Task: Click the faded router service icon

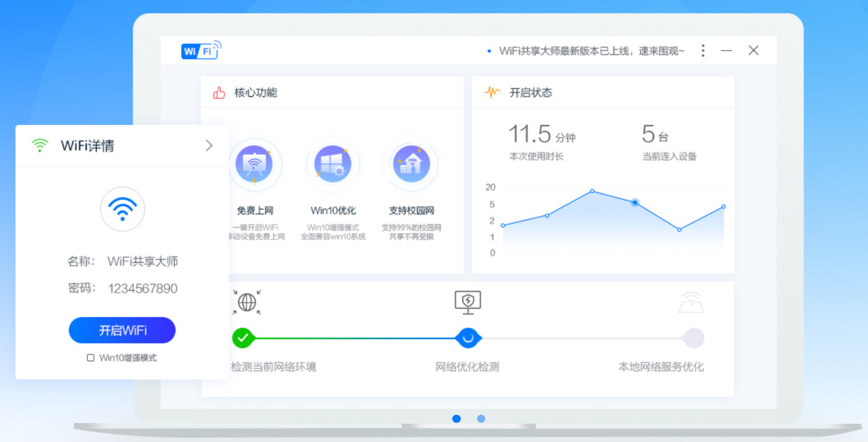Action: click(x=691, y=303)
